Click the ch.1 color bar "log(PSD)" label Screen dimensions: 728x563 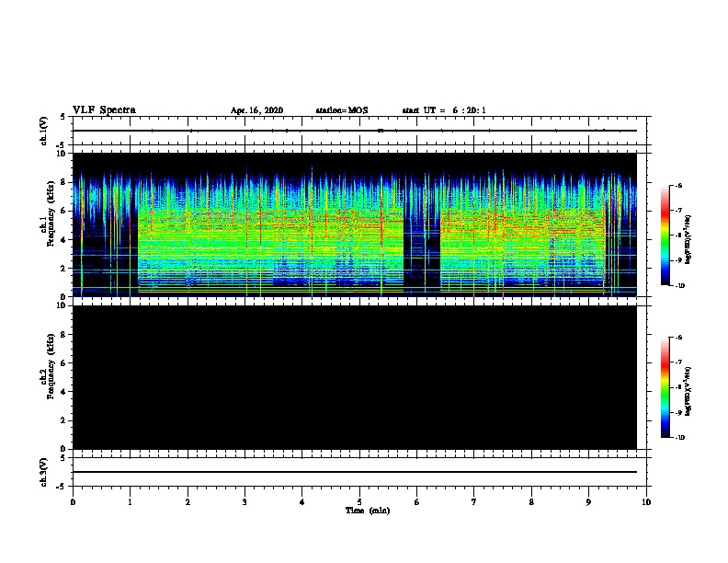[x=688, y=239]
